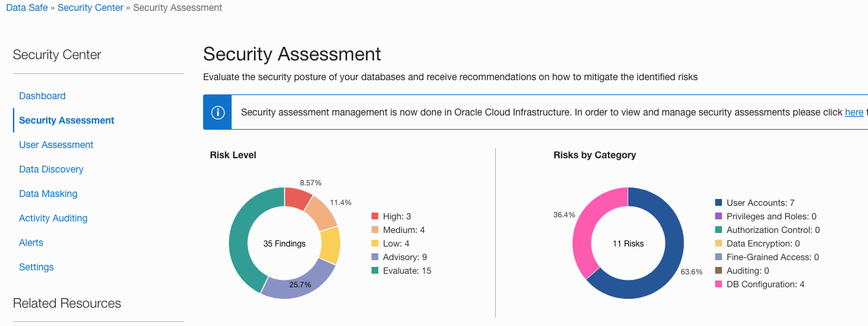
Task: Open Data Masking from the sidebar
Action: pos(48,194)
